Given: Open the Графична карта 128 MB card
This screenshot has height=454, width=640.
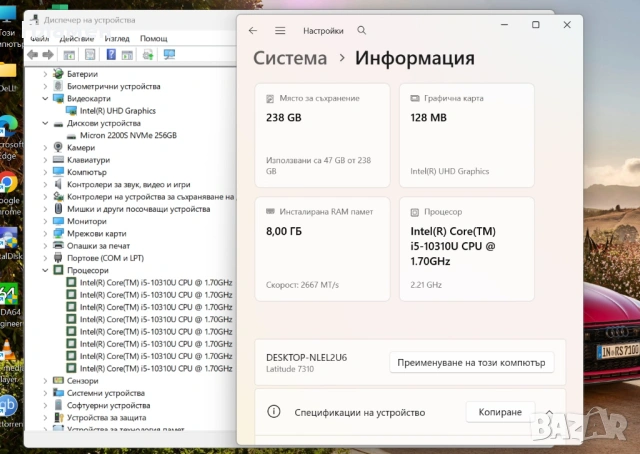Looking at the screenshot, I should [x=467, y=136].
